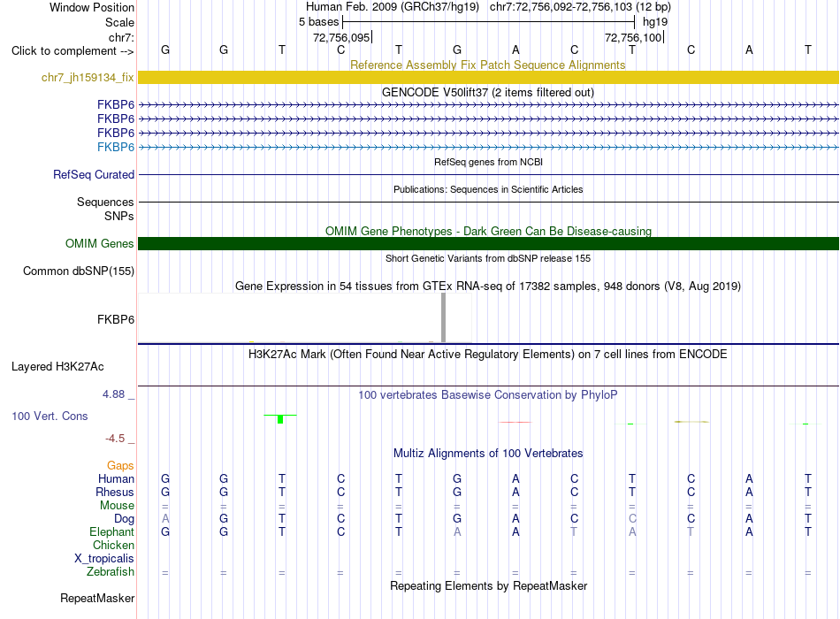This screenshot has height=619, width=840.
Task: Click the Layered H3K27Ac track label
Action: (57, 367)
